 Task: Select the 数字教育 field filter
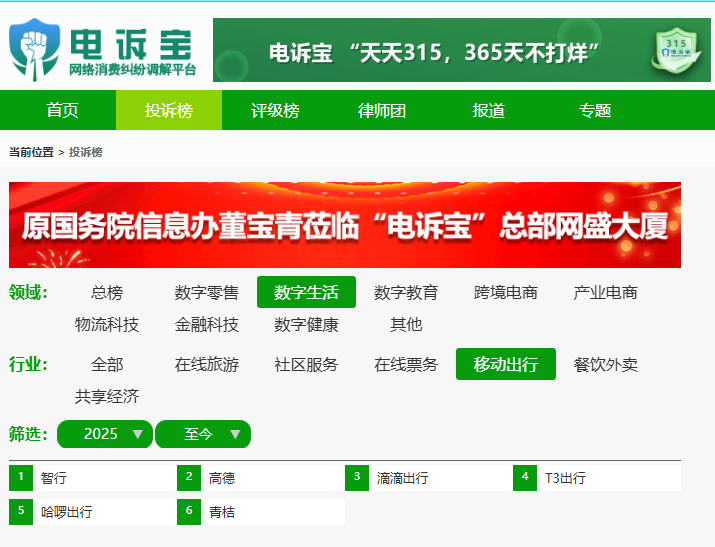(406, 292)
